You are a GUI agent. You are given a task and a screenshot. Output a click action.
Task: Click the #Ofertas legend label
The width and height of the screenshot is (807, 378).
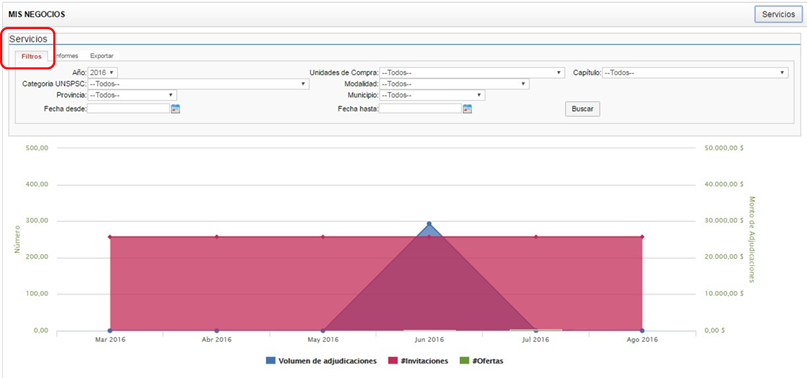point(488,361)
